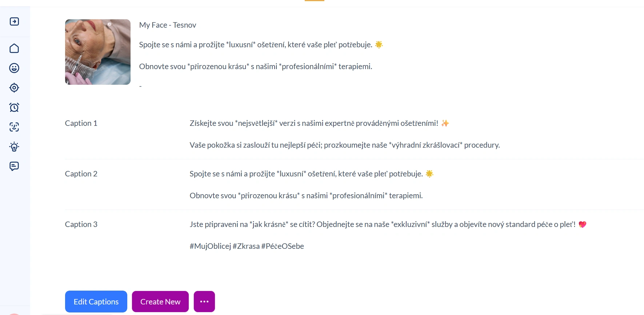This screenshot has height=315, width=644.
Task: Expand the sidebar with the arrow icon
Action: (x=14, y=21)
